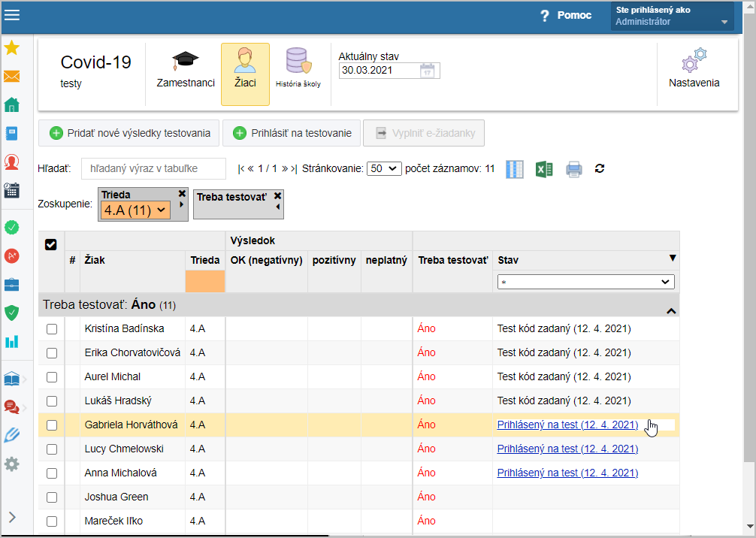The width and height of the screenshot is (756, 538).
Task: Open the blue bar chart statistics icon
Action: point(11,341)
